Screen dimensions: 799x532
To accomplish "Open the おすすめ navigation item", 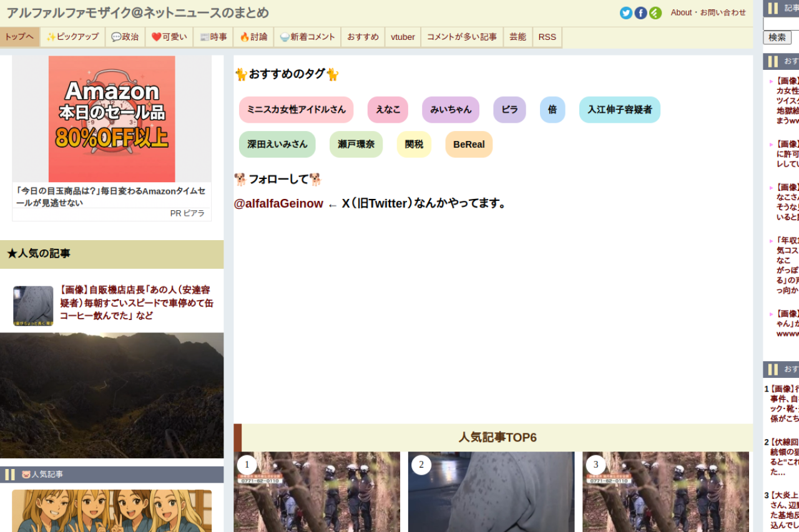I will pos(363,37).
